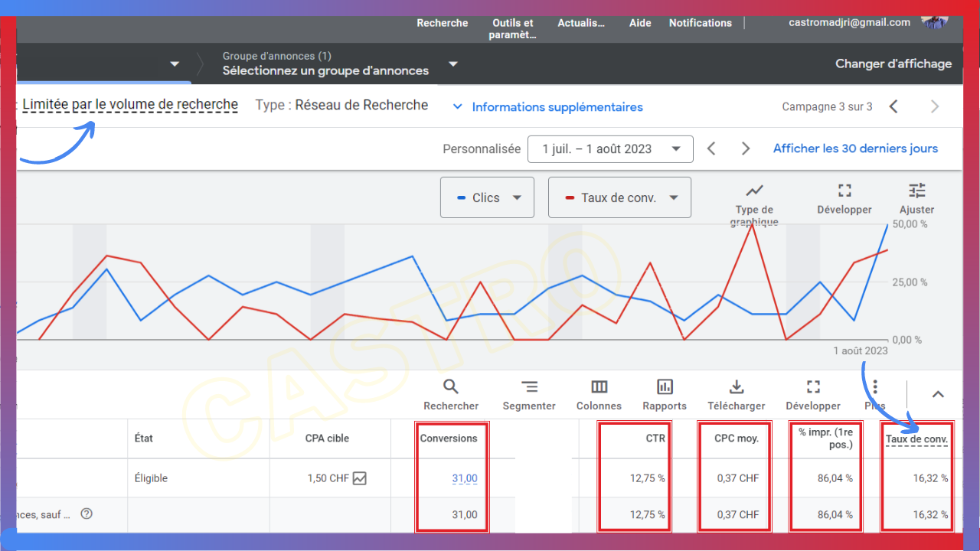Open the Notifications menu

(x=700, y=23)
